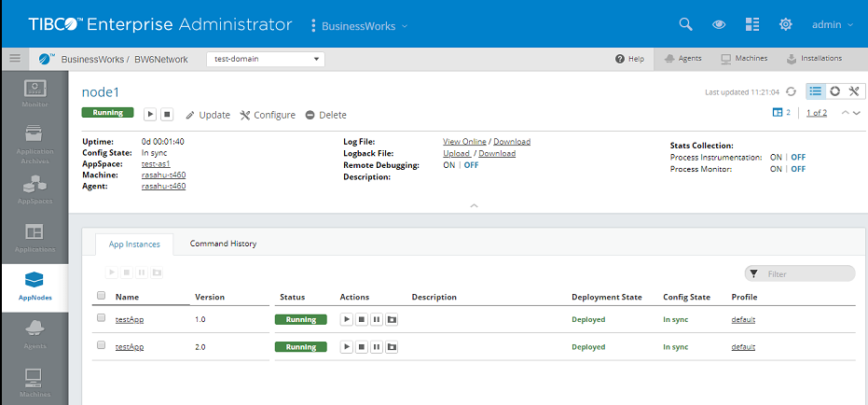The width and height of the screenshot is (868, 405).
Task: Stop node1 using the stop button
Action: [x=167, y=114]
